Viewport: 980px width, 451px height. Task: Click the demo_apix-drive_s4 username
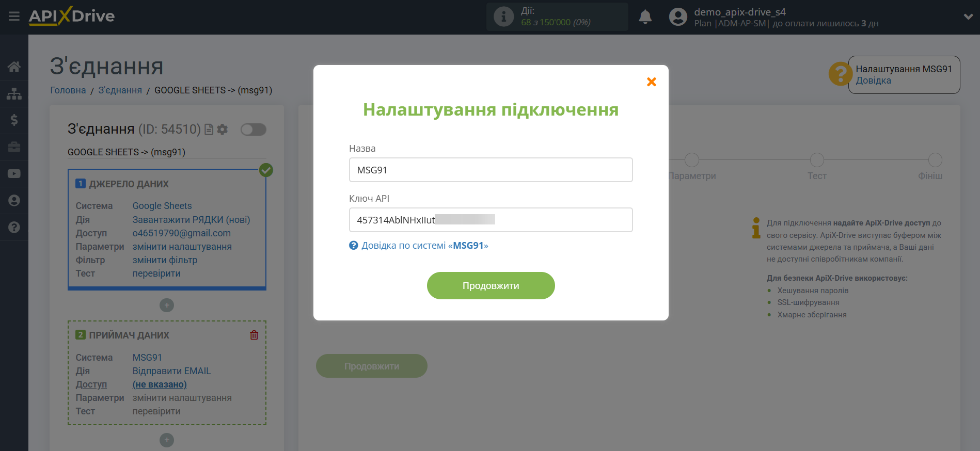(x=740, y=12)
